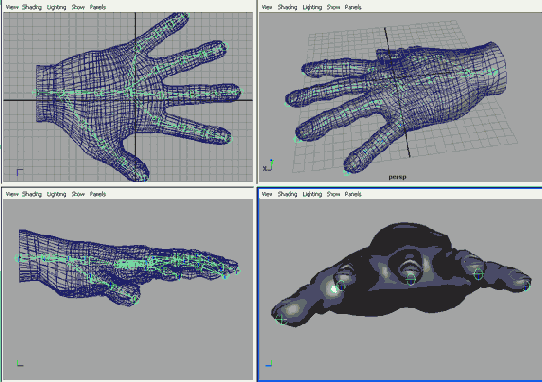
Task: Open Lighting menu in the shaded hand panel
Action: coord(312,194)
